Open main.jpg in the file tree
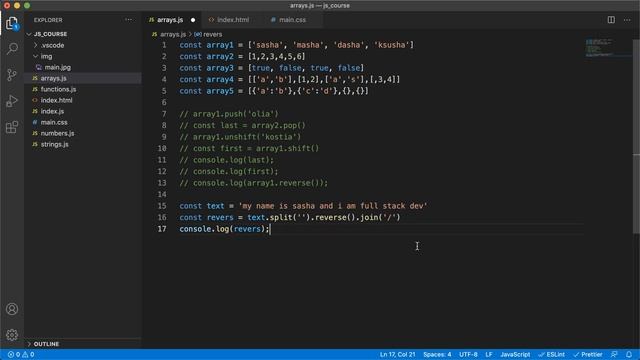Screen dimensions: 640x360 (x=83, y=67)
